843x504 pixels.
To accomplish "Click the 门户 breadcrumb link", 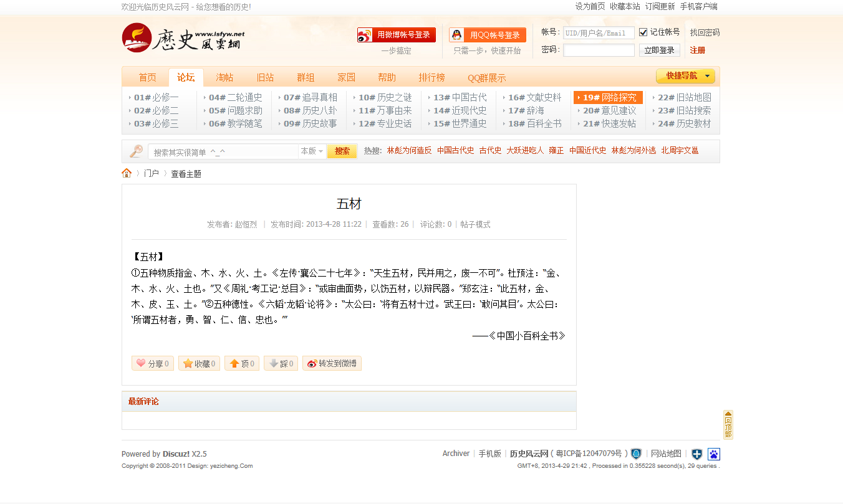I will click(x=152, y=174).
